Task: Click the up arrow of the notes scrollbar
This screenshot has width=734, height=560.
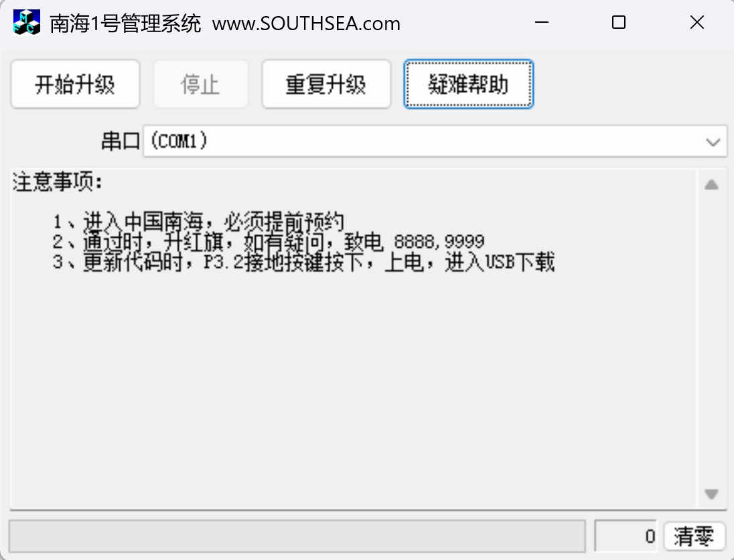Action: tap(711, 184)
